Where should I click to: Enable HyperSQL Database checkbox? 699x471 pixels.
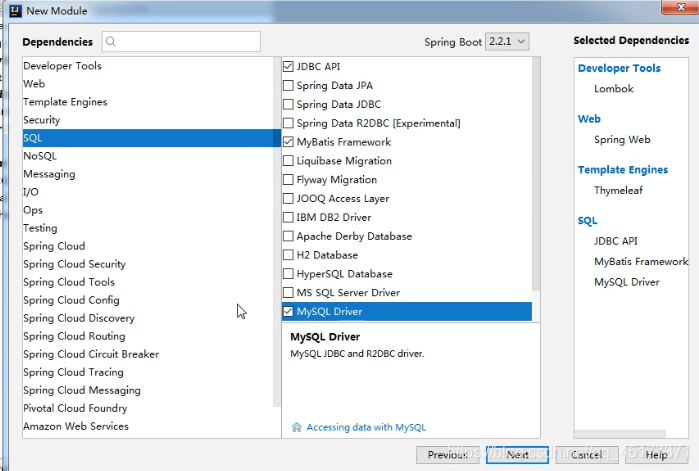tap(288, 274)
